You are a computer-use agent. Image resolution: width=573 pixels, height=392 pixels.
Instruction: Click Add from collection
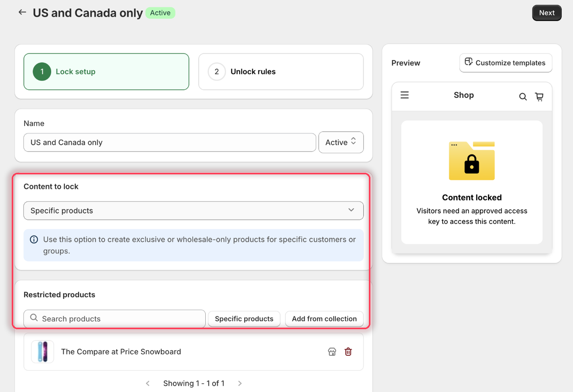pyautogui.click(x=324, y=319)
